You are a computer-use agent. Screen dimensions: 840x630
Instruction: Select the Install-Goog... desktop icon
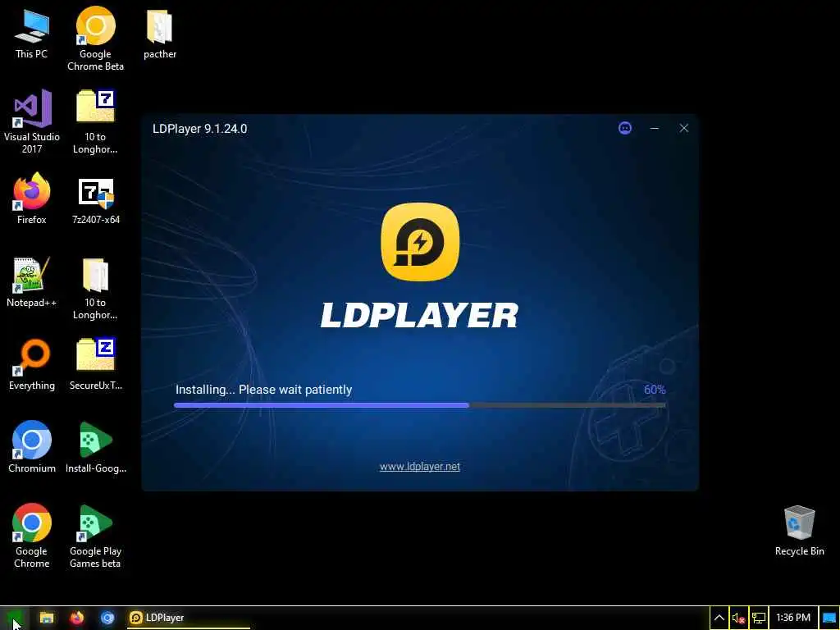click(x=95, y=447)
